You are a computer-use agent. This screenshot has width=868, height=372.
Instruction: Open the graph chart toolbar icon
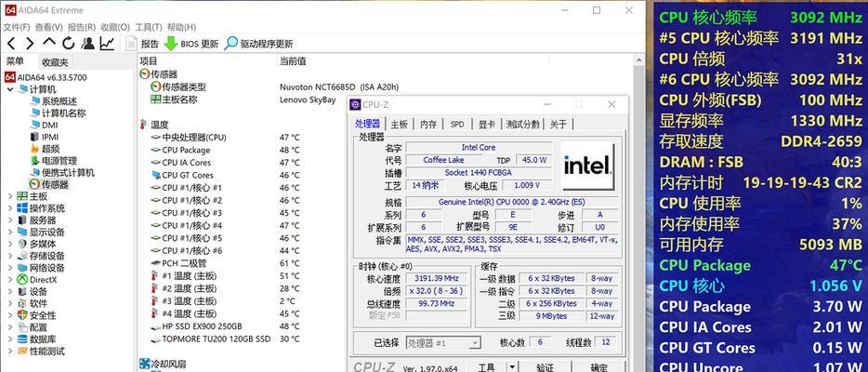107,44
